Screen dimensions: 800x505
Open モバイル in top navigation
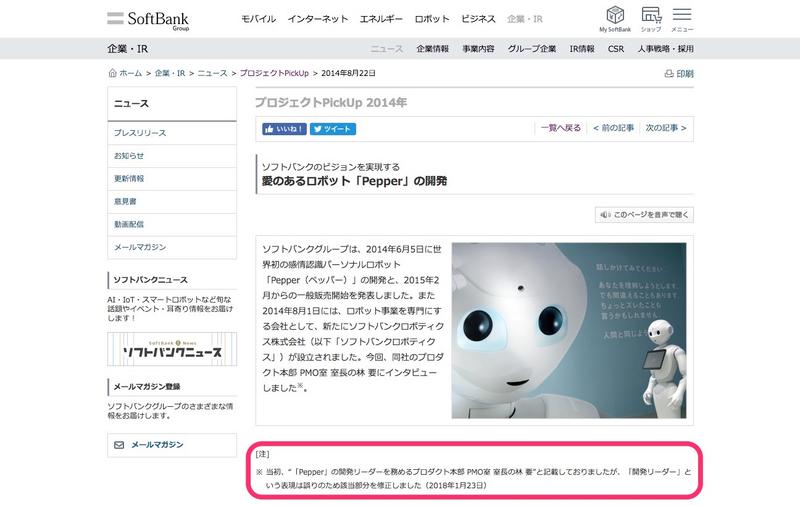tap(258, 19)
